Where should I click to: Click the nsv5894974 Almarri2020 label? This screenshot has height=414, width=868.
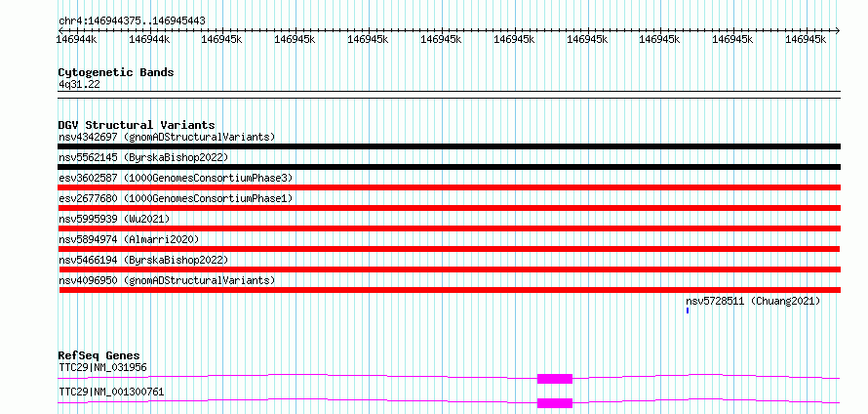pyautogui.click(x=129, y=239)
